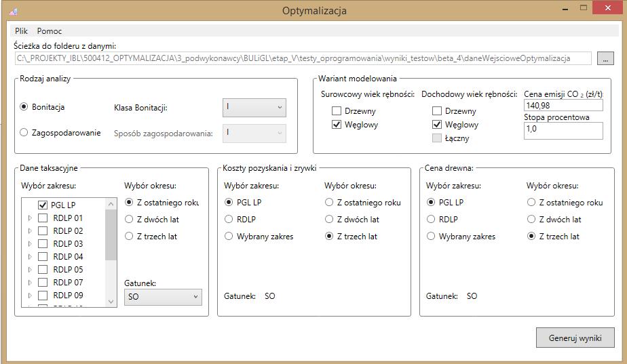Open the Klasa Bonitacji dropdown
The image size is (627, 364).
[254, 108]
